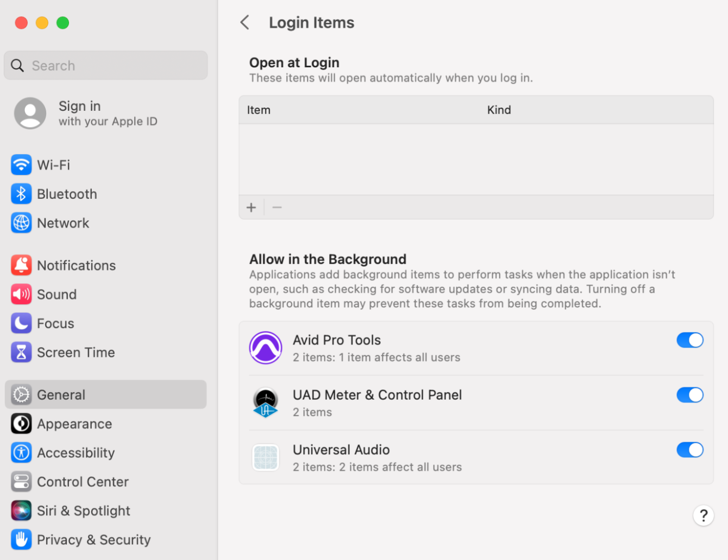Viewport: 728px width, 560px height.
Task: Click the Item column header
Action: [259, 110]
